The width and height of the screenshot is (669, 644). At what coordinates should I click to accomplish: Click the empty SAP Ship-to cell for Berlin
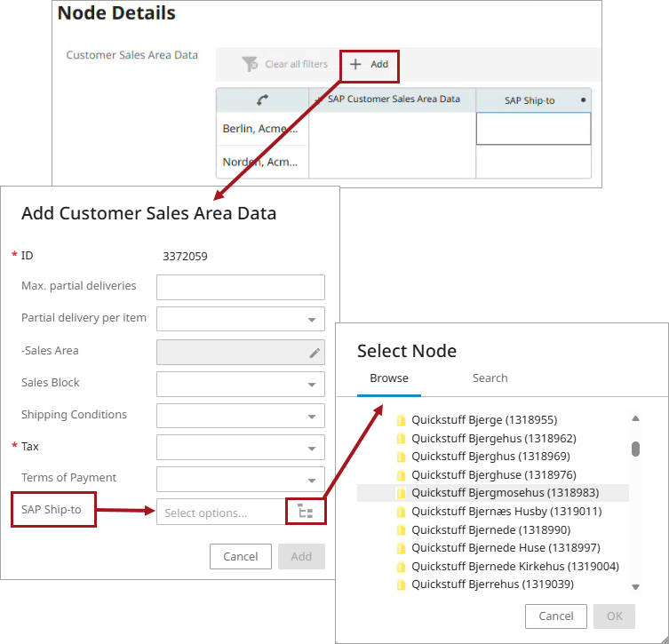pos(533,129)
